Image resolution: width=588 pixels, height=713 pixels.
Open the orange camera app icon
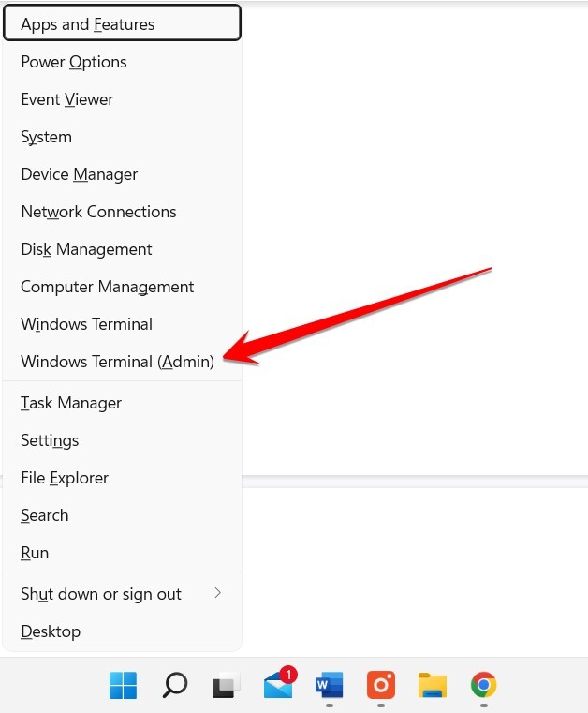[381, 685]
